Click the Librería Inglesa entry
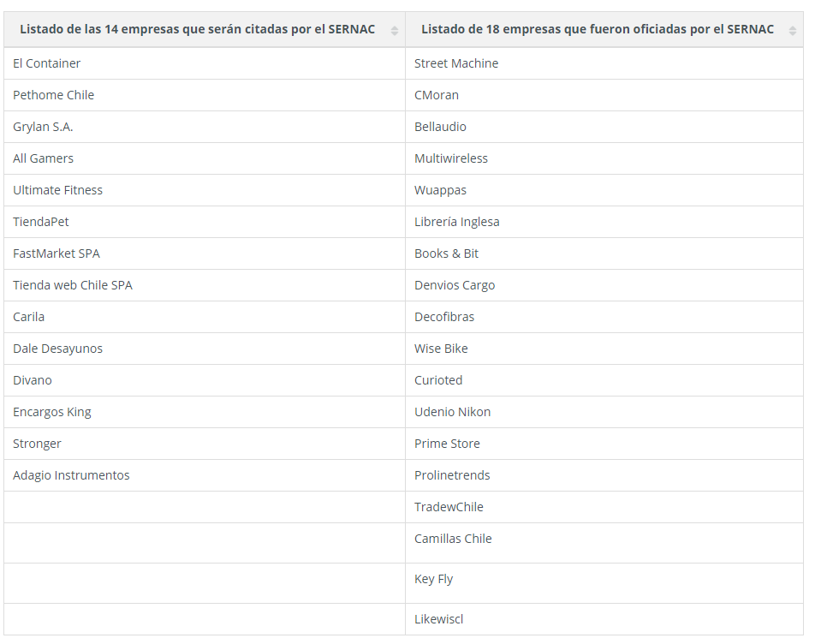 click(456, 222)
